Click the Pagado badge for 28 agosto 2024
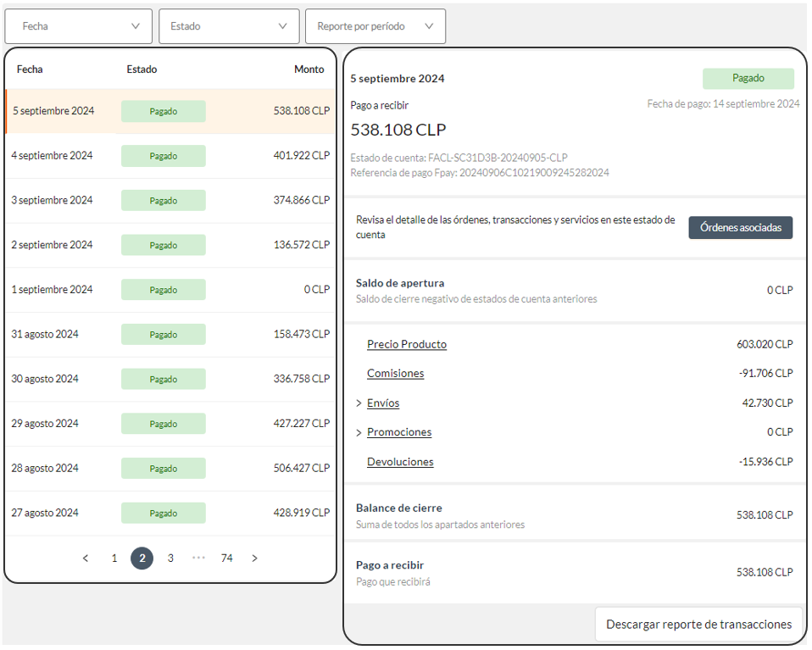The image size is (812, 650). pyautogui.click(x=163, y=469)
